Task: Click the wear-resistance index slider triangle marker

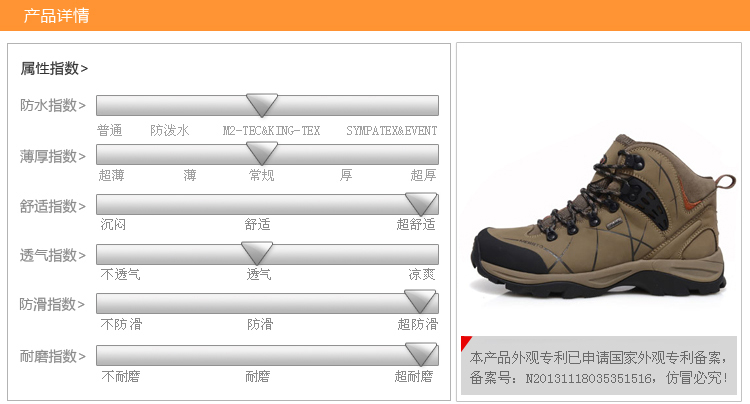Action: pos(421,355)
